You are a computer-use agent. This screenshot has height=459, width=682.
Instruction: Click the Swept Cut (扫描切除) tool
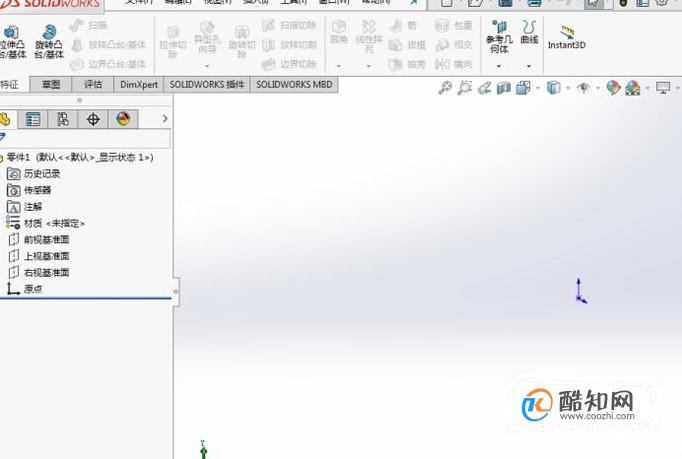(x=289, y=25)
